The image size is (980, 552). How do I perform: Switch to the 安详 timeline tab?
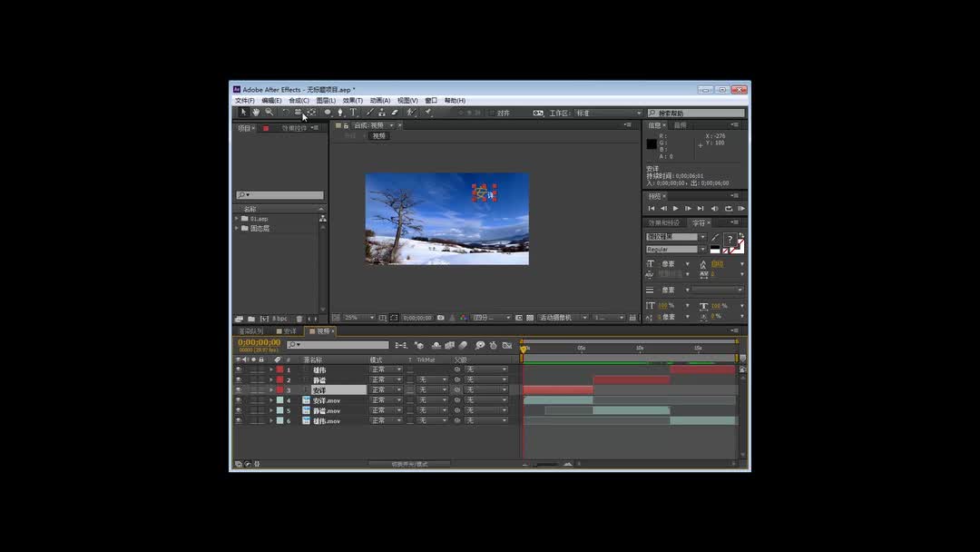(x=290, y=331)
